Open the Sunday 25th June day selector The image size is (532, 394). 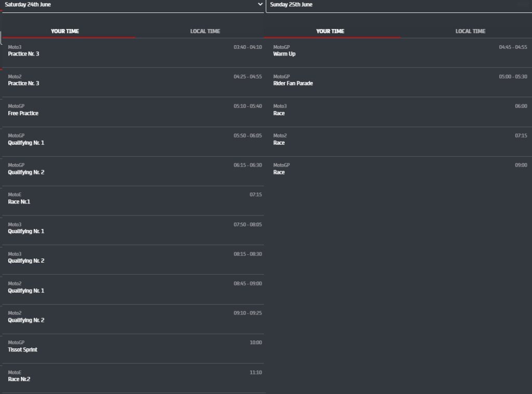pos(398,5)
